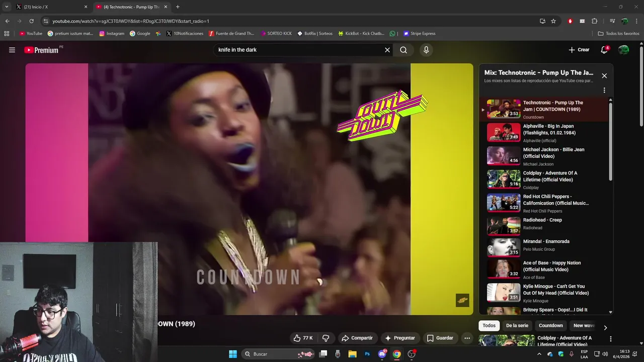The width and height of the screenshot is (644, 362).
Task: Open the Chrome apps grid in bookmarks bar
Action: (x=7, y=34)
